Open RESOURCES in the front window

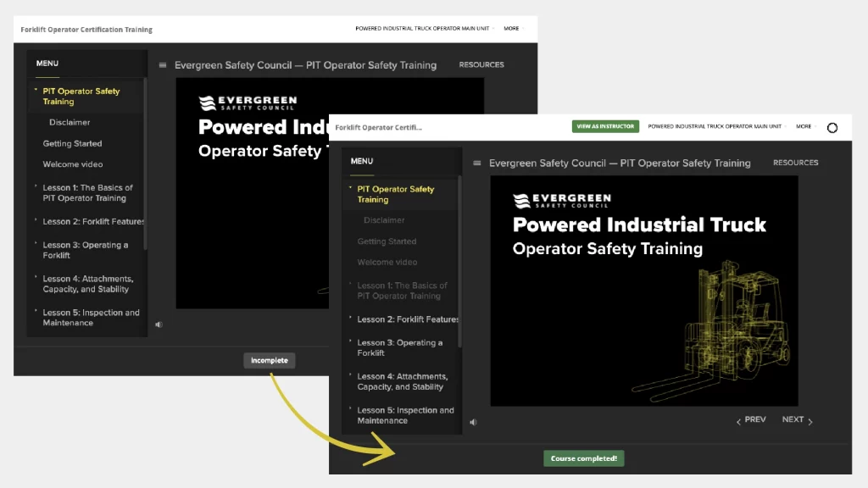click(795, 163)
